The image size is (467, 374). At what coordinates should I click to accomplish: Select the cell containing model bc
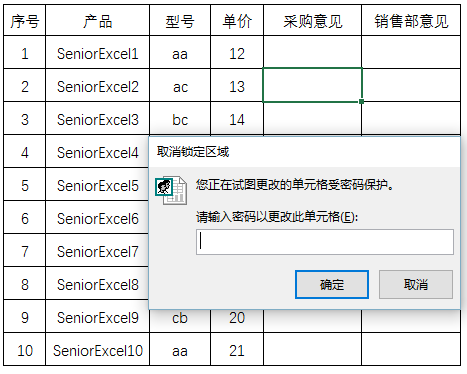coord(180,118)
